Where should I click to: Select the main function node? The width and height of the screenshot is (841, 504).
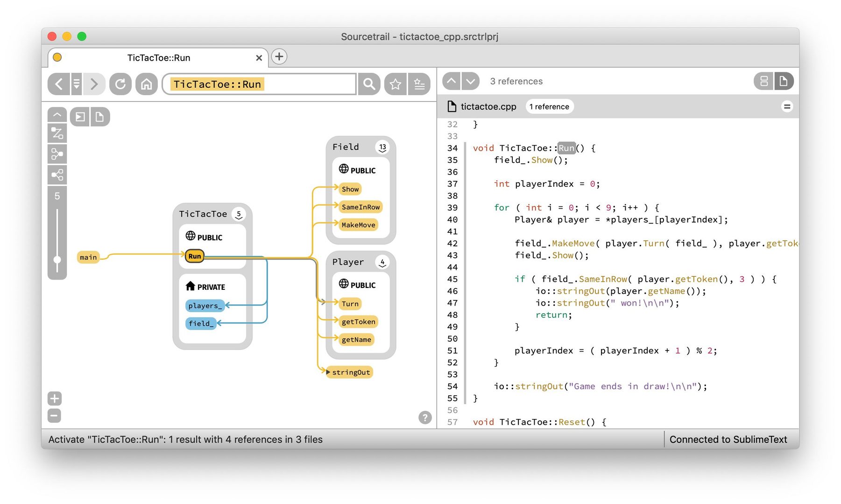(88, 257)
